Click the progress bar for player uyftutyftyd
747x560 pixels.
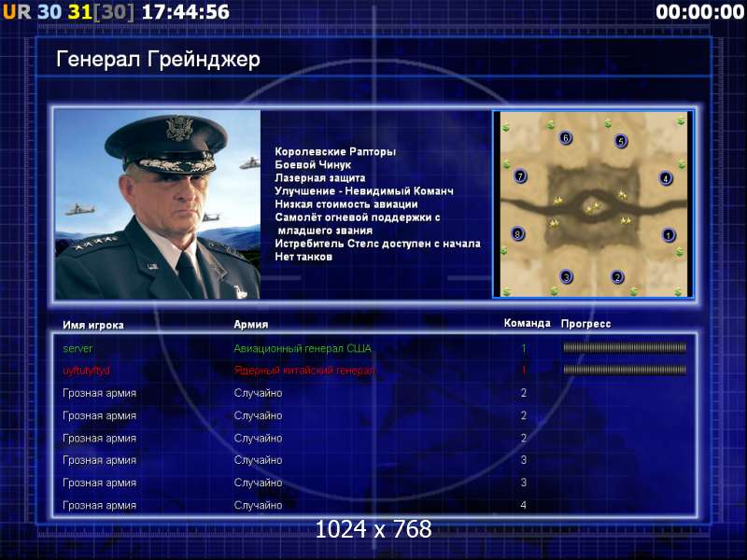pos(624,371)
